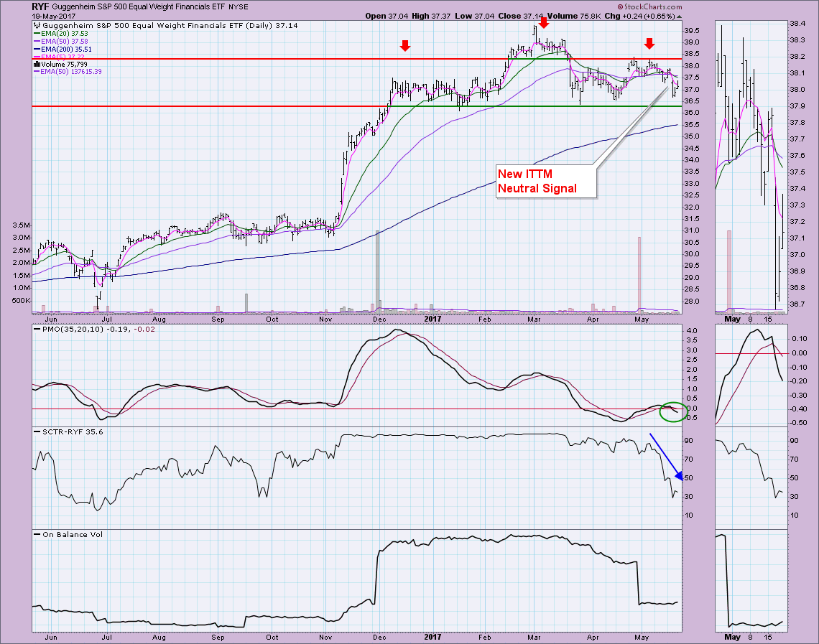Click the tall December volume spike bar

377,271
